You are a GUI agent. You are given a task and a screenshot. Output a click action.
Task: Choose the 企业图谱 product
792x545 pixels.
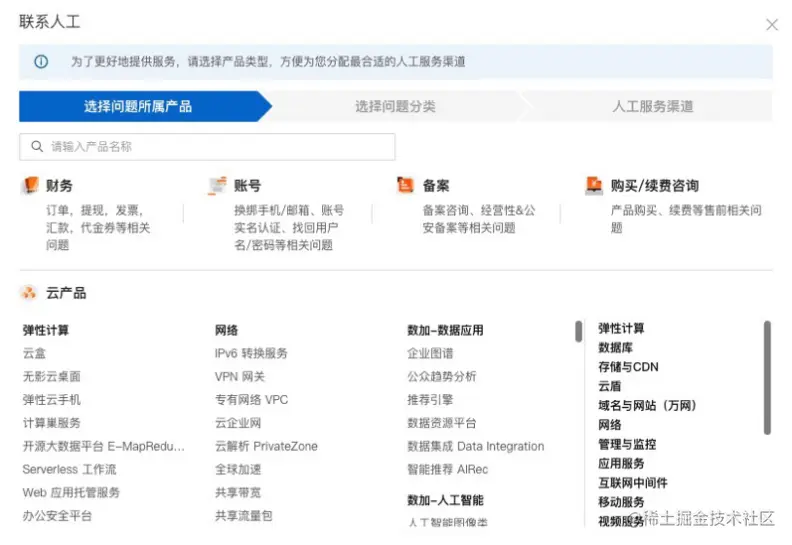[x=430, y=353]
